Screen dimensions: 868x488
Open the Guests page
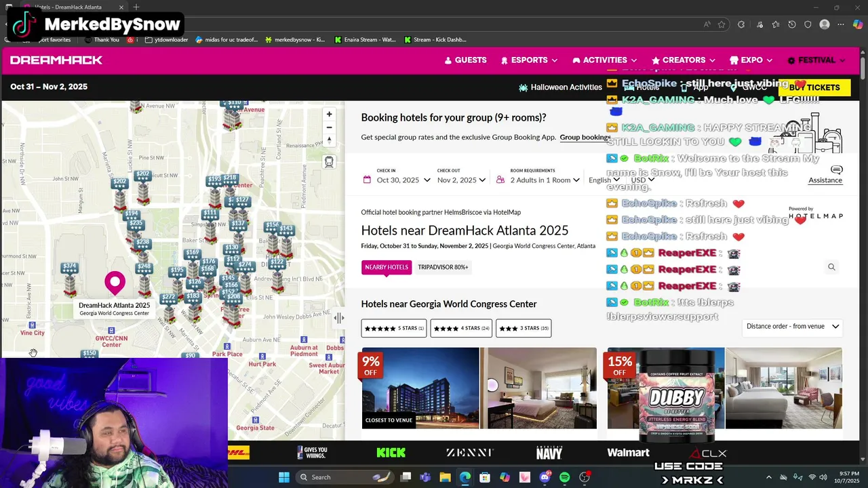pyautogui.click(x=465, y=60)
